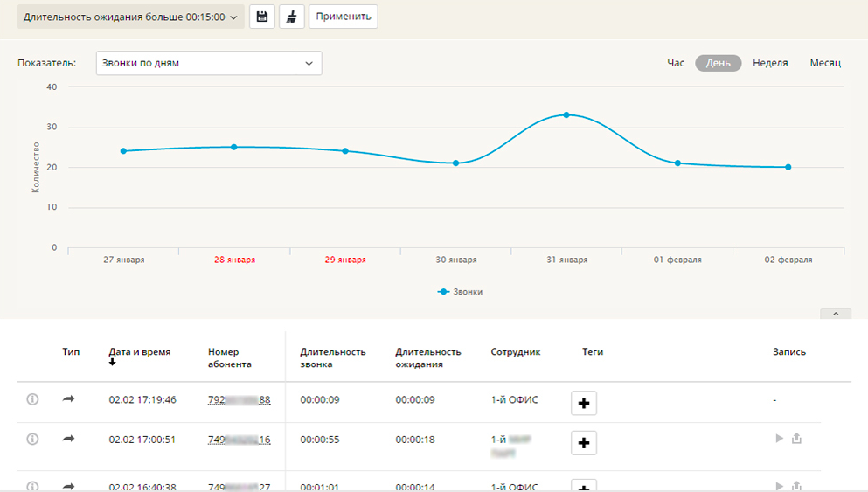Expand the Звонки по дням dropdown
Image resolution: width=868 pixels, height=492 pixels.
(x=208, y=63)
